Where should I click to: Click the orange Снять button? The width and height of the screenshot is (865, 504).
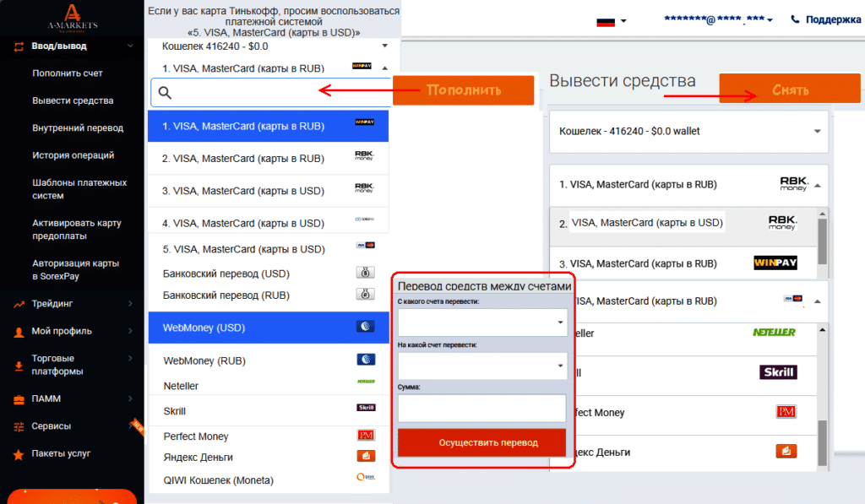[x=790, y=89]
